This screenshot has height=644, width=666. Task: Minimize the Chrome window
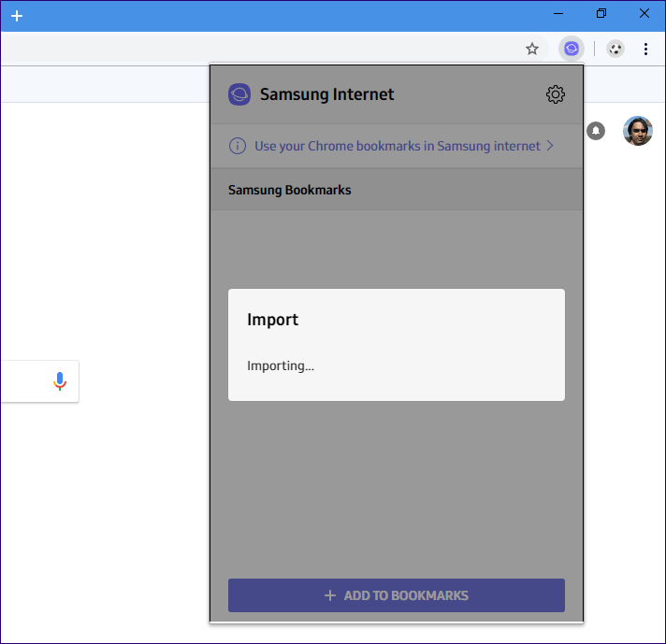click(558, 14)
